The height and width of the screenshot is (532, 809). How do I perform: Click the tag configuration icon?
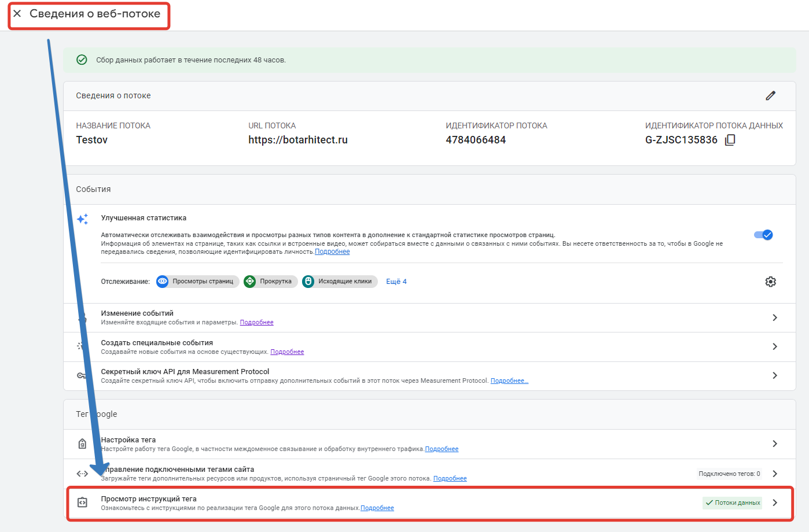pos(82,444)
